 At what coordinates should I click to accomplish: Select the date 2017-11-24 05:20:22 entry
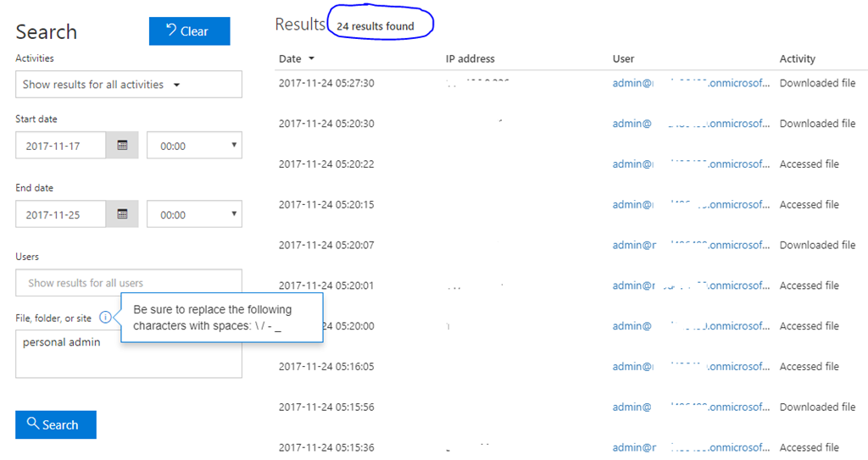click(x=326, y=163)
